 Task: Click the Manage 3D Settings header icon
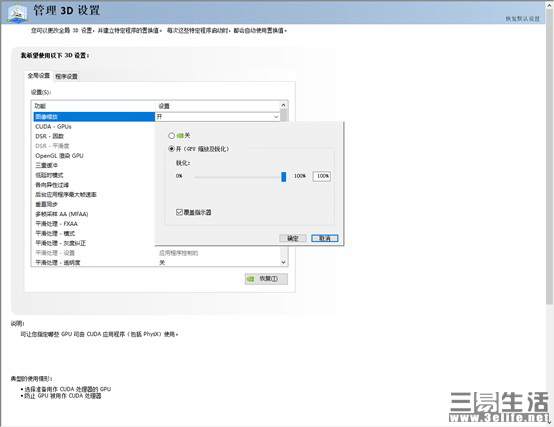click(18, 13)
